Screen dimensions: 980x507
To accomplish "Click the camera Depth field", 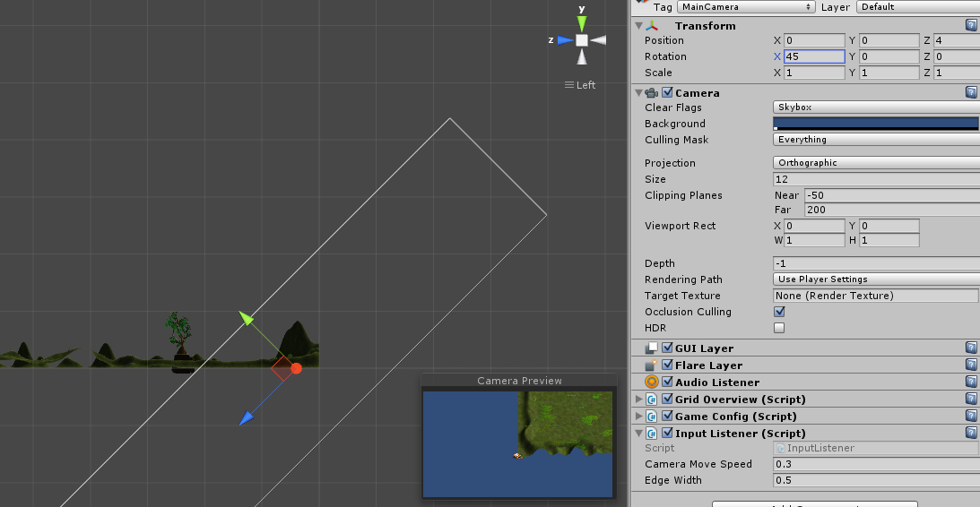I will pos(876,263).
